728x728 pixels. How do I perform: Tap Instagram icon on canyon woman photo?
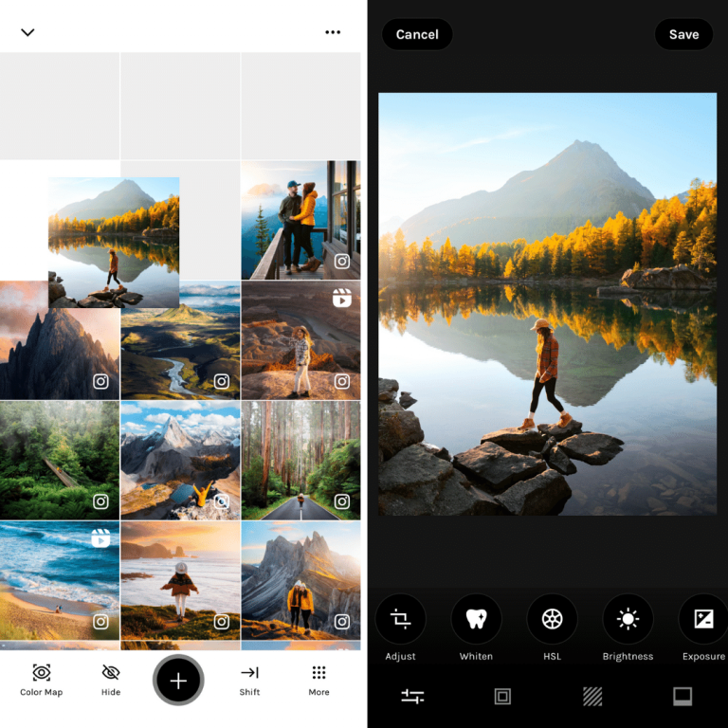point(342,382)
